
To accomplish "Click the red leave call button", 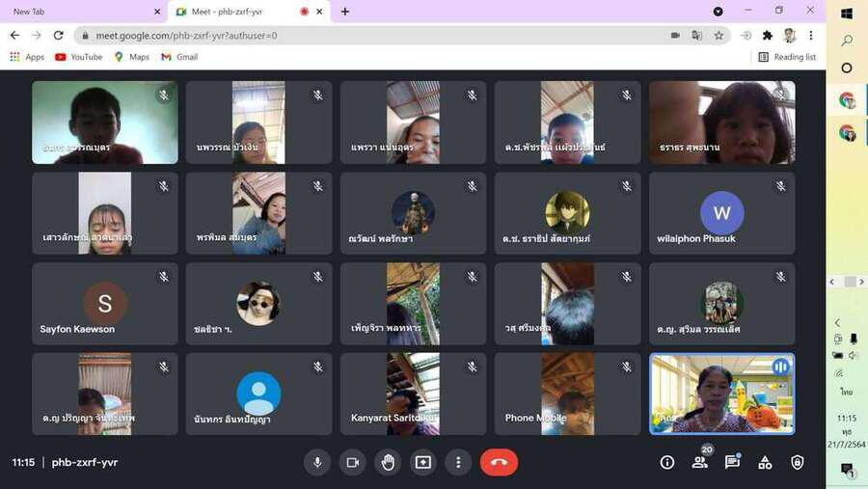I will click(x=499, y=462).
